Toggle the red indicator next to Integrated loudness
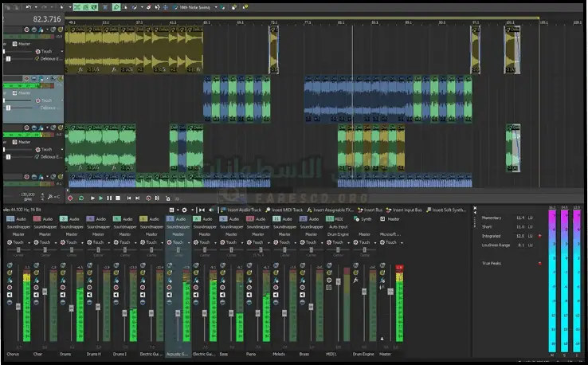Viewport: 588px width, 365px height. coord(539,236)
